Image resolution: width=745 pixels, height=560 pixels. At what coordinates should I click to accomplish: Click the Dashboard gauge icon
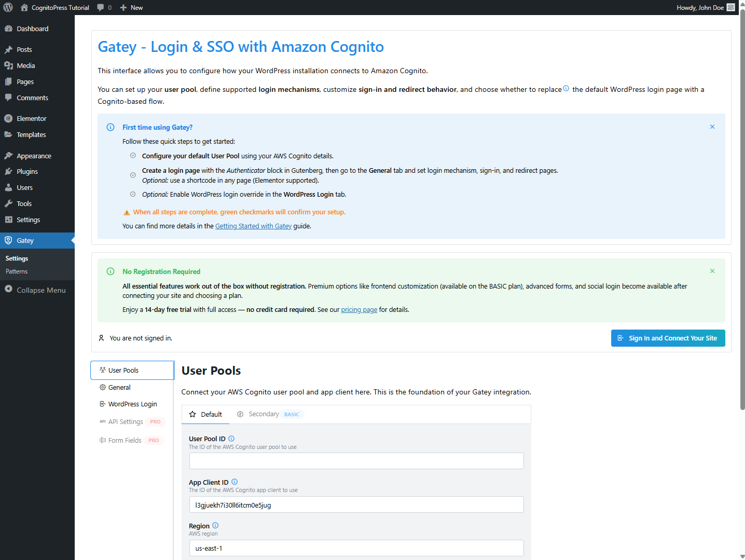coord(8,29)
